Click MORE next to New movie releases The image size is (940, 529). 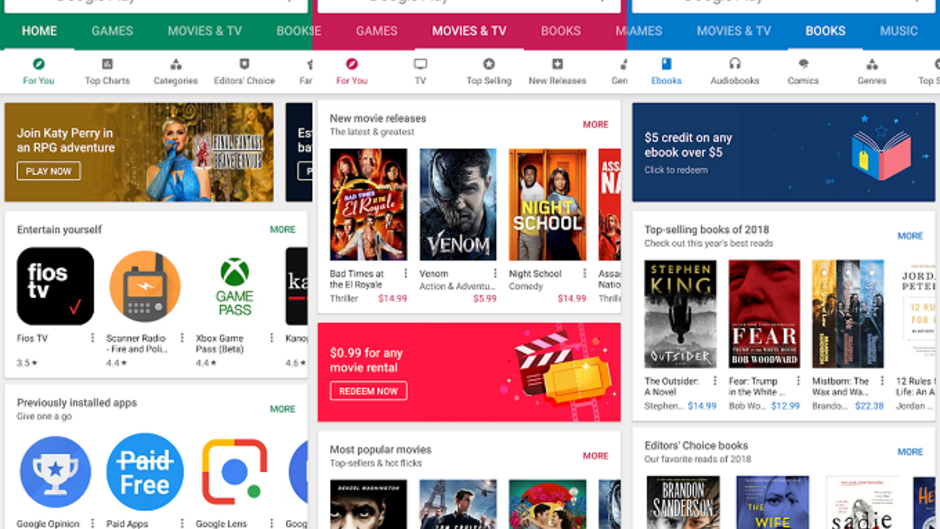click(x=595, y=125)
